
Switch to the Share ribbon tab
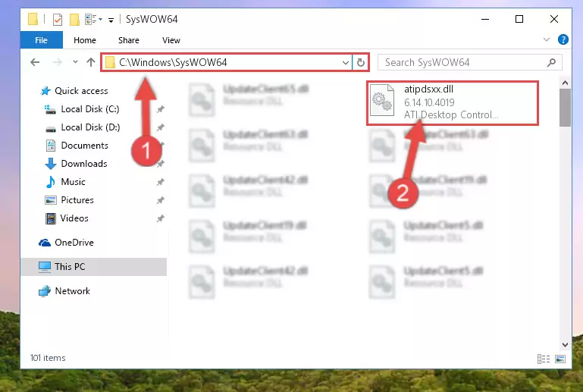129,40
